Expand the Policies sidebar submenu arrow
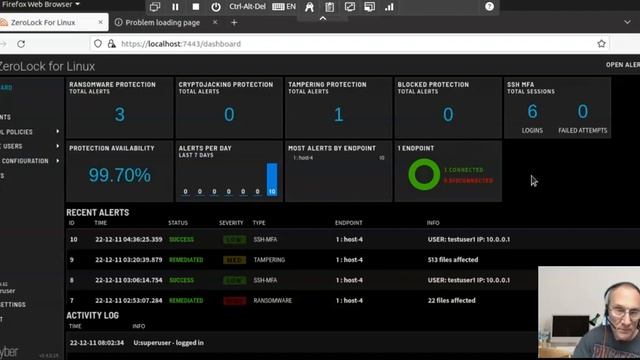The height and width of the screenshot is (360, 640). tap(58, 131)
